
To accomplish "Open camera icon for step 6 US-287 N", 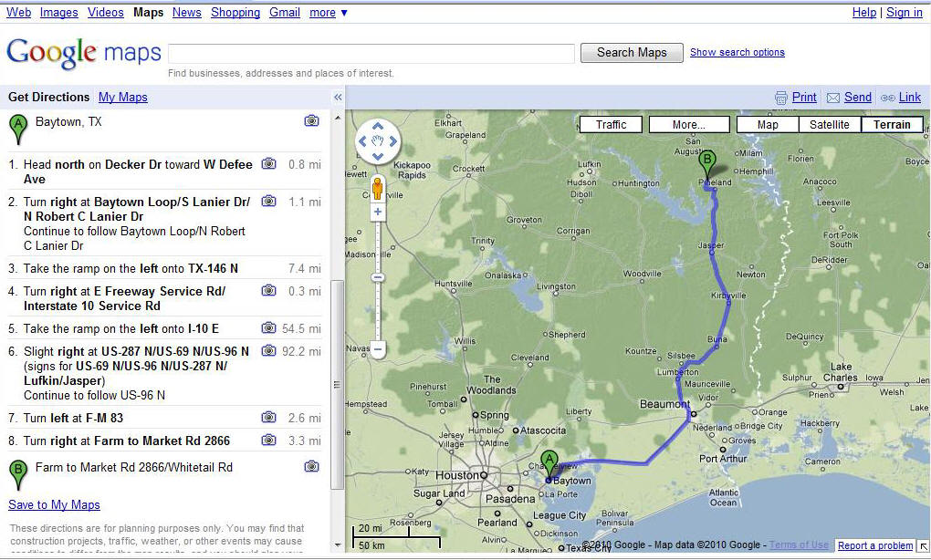I will point(269,350).
